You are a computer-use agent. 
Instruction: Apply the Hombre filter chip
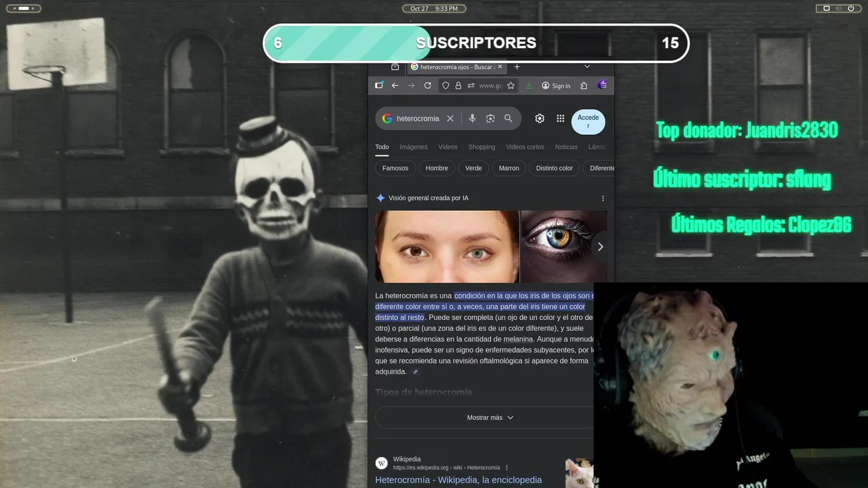437,168
